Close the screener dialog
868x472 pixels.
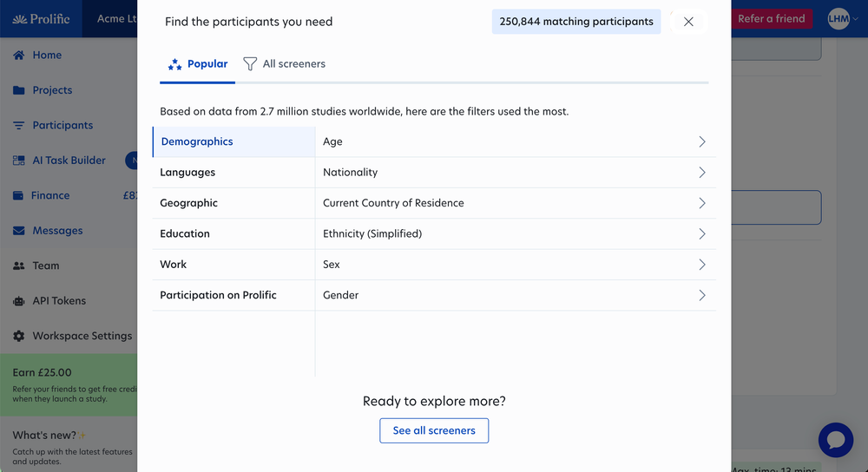(x=688, y=22)
